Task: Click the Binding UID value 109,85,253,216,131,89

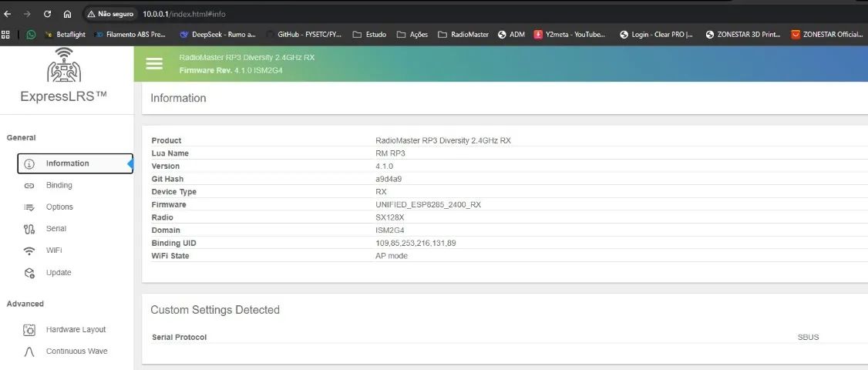Action: point(415,243)
